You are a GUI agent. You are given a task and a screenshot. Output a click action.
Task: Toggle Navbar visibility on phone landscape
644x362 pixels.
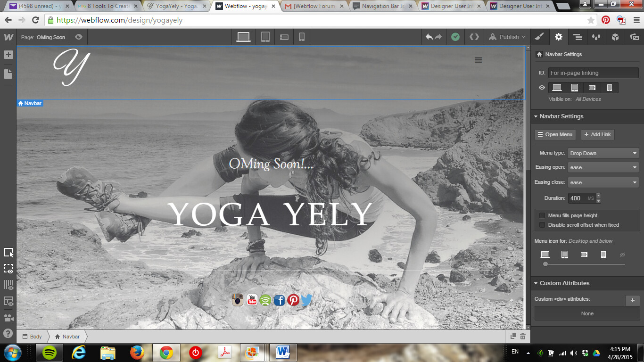[592, 88]
